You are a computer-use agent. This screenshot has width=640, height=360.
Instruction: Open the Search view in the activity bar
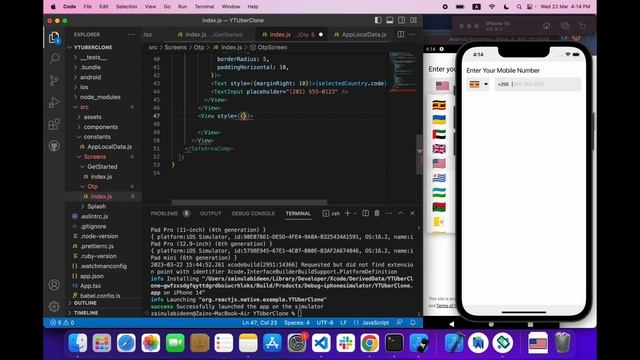coord(54,59)
